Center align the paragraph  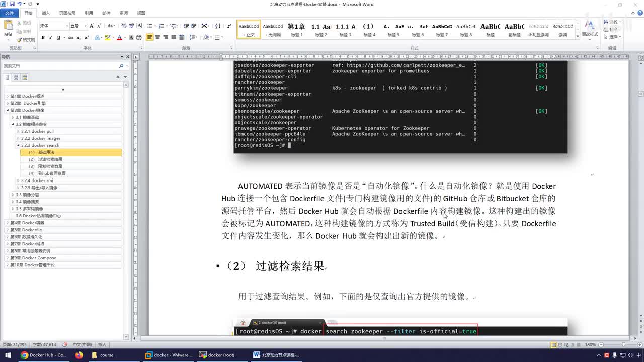pyautogui.click(x=158, y=37)
